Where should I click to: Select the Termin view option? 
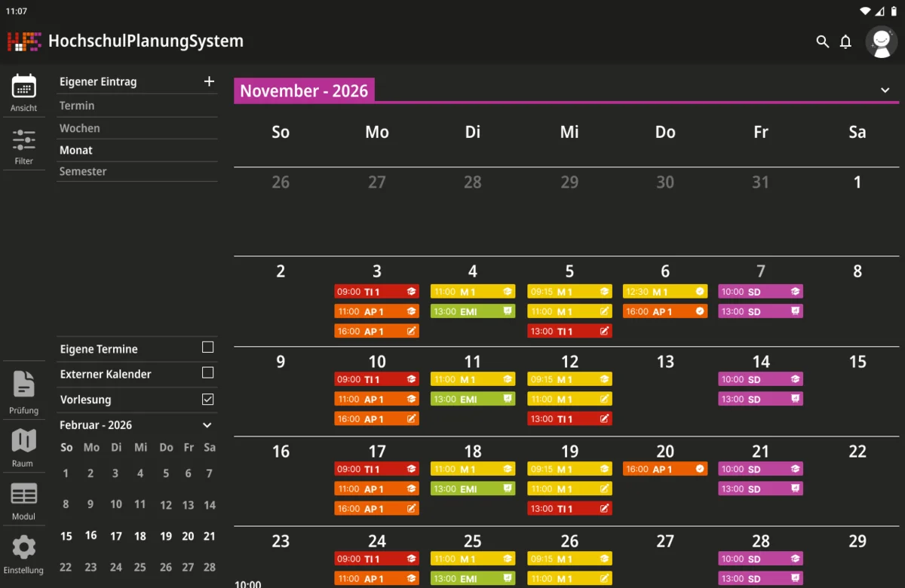pyautogui.click(x=77, y=106)
